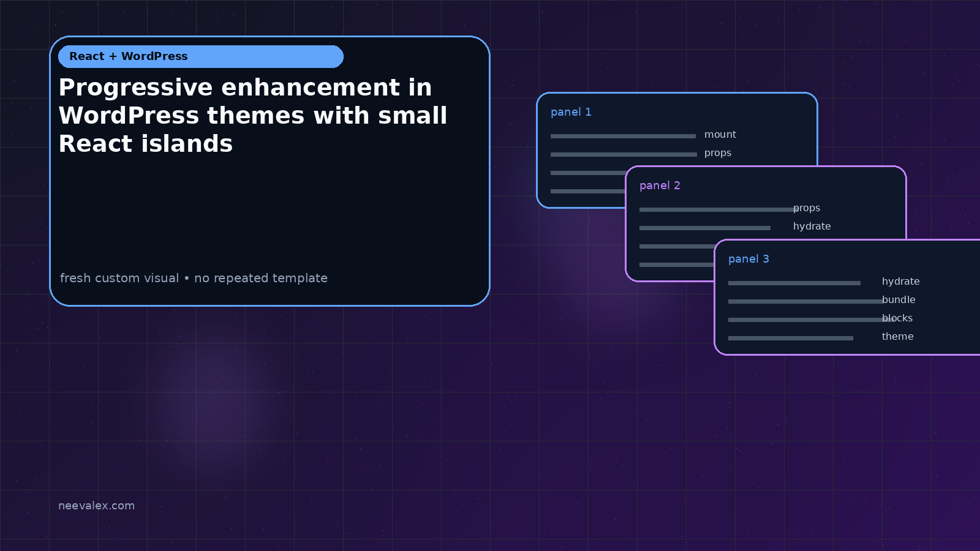Click the 'hydrate' label in panel 3
This screenshot has height=551, width=980.
901,282
